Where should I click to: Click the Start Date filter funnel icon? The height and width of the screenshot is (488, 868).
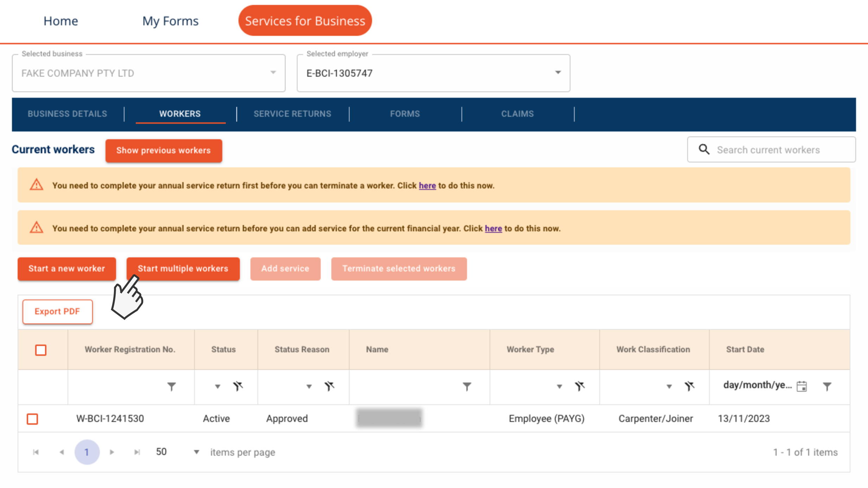[x=827, y=386]
